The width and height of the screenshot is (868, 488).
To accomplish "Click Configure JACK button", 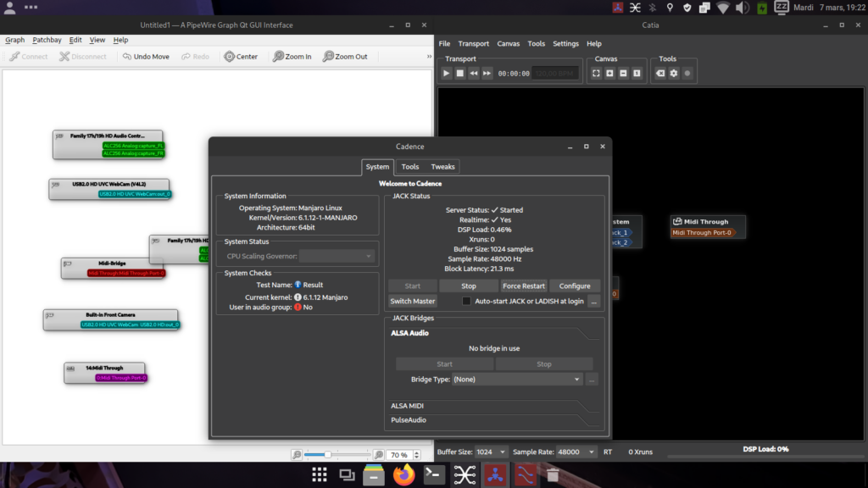I will click(x=575, y=286).
